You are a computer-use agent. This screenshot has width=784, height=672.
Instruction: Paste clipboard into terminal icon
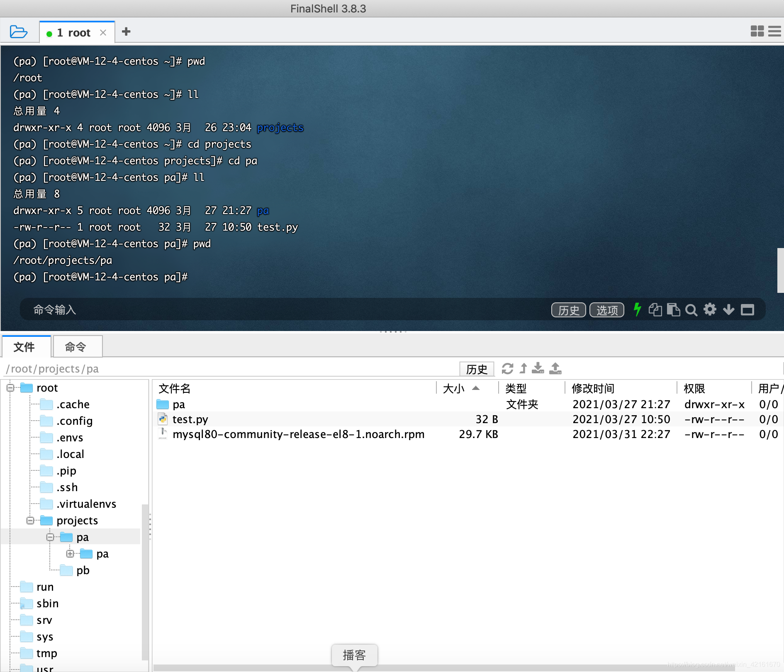coord(673,309)
